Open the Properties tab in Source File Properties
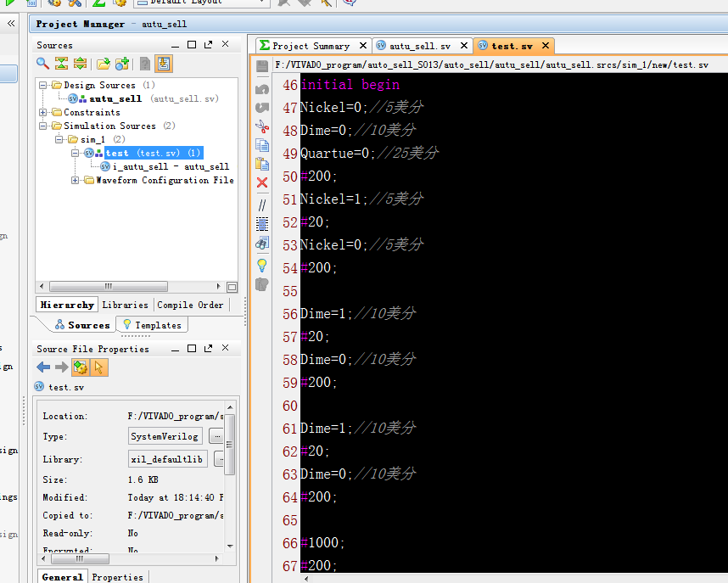Image resolution: width=728 pixels, height=583 pixels. [x=117, y=577]
